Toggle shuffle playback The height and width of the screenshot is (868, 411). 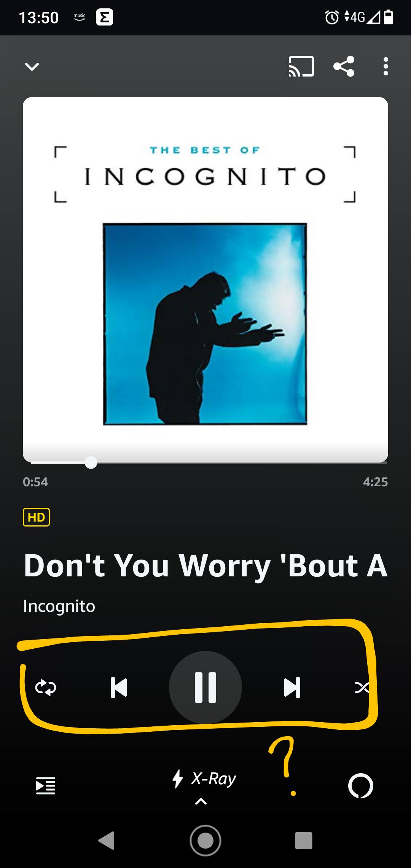click(x=362, y=688)
